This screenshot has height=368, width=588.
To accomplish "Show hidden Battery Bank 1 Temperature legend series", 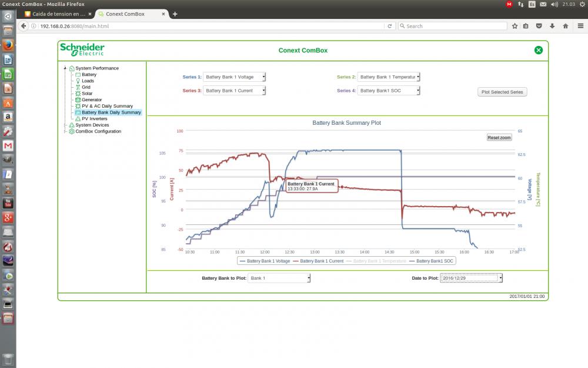I will pyautogui.click(x=376, y=261).
